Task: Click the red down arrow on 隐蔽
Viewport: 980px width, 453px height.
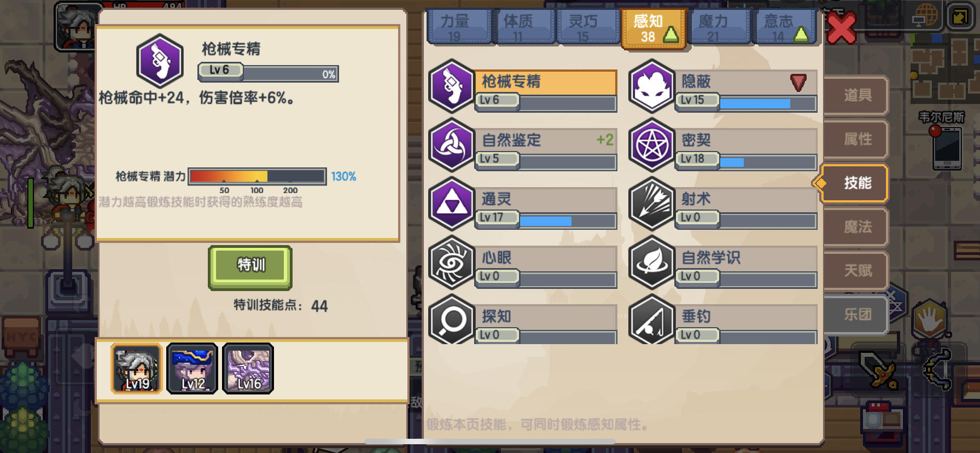Action: [798, 83]
